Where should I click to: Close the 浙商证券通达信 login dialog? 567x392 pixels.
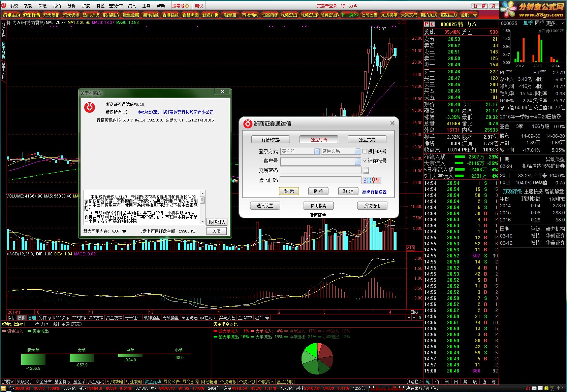coord(392,123)
